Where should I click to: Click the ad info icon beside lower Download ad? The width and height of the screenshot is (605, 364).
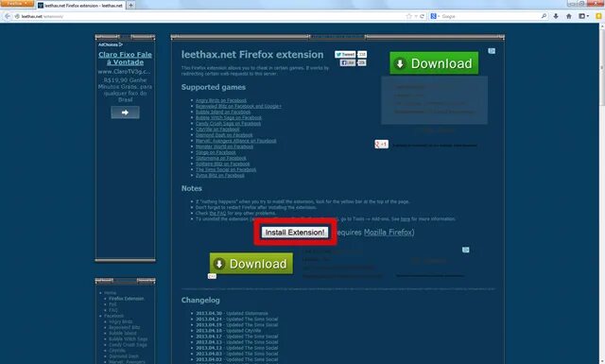466,250
